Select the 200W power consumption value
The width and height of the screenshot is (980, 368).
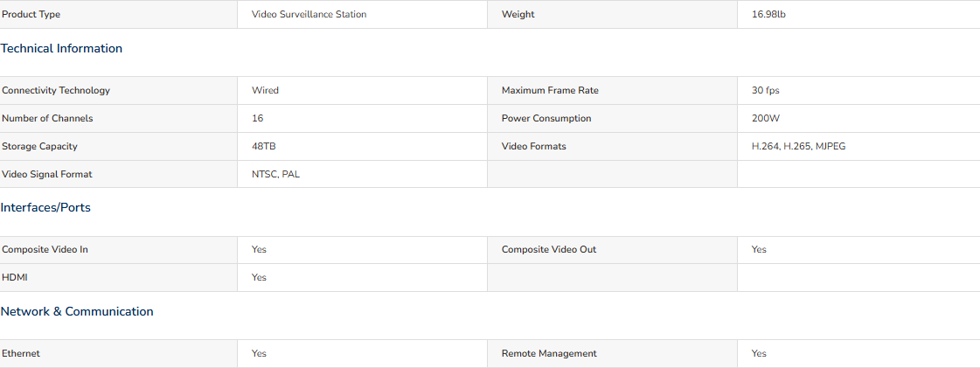pyautogui.click(x=765, y=119)
